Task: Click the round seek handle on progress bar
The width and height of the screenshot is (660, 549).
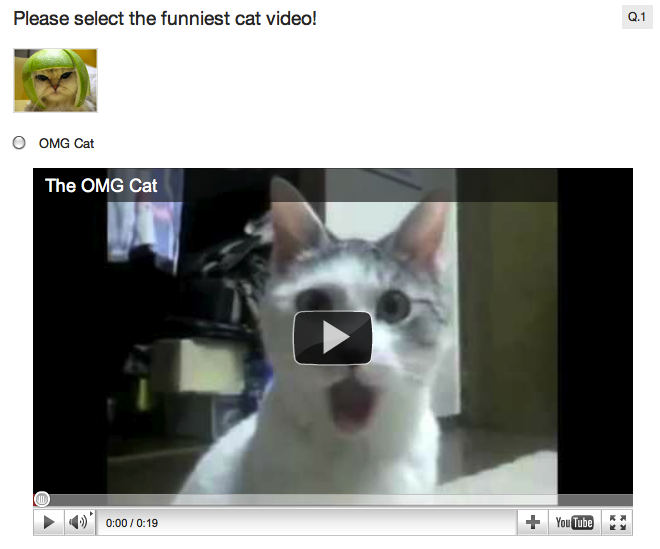Action: (x=42, y=499)
